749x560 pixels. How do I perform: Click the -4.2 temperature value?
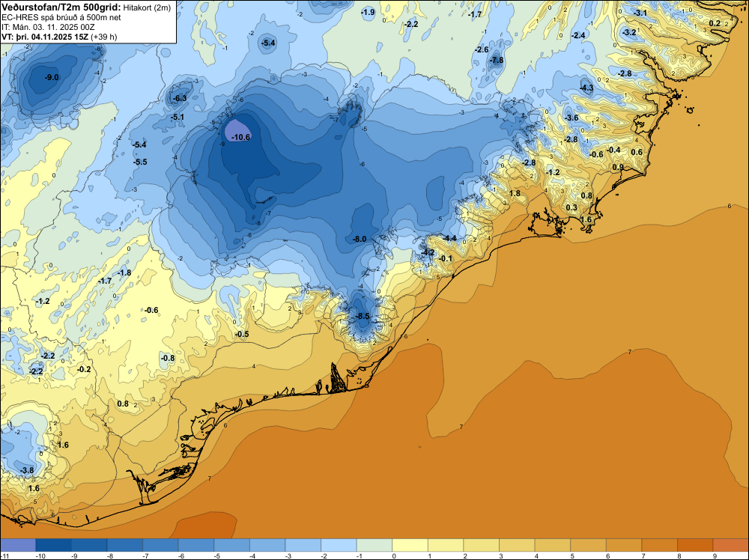(x=428, y=252)
